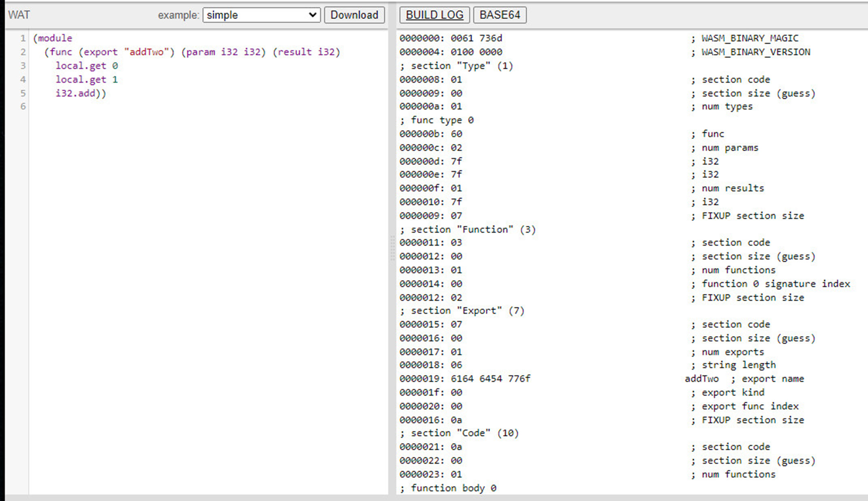Click the section "Function" (3) line

[468, 230]
